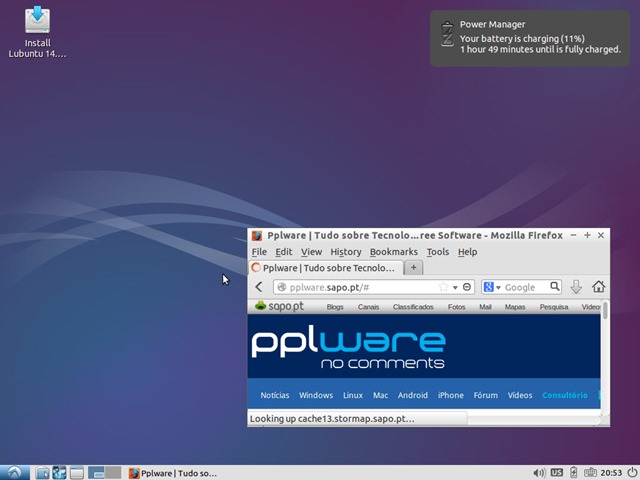Click the Firefox title bar icon

(x=257, y=236)
